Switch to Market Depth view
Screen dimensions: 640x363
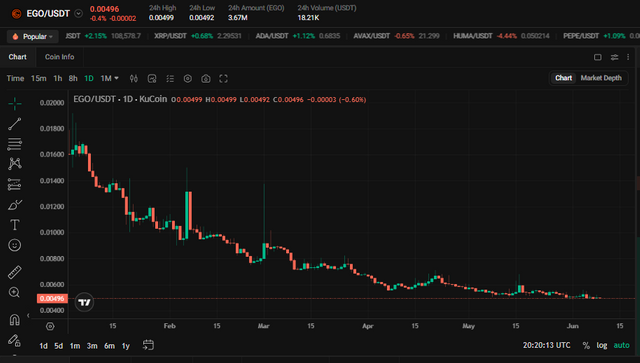601,78
